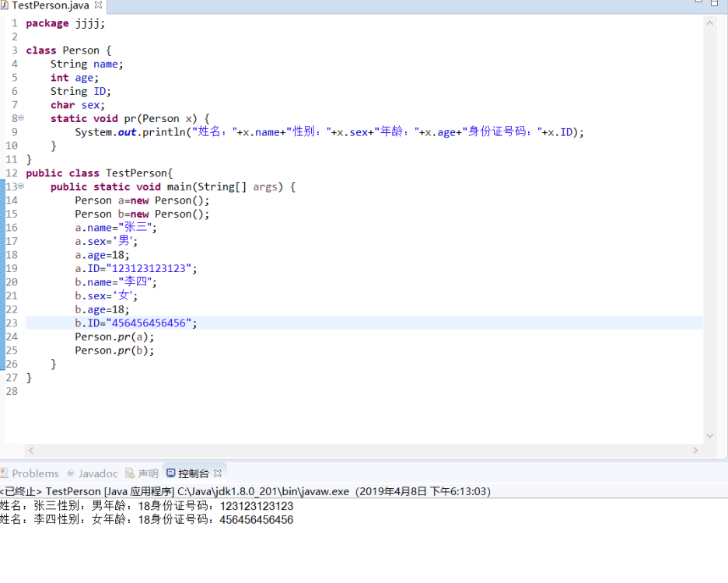Click the b.sex='女' assignment
Screen dimensions: 728x583
pos(107,295)
